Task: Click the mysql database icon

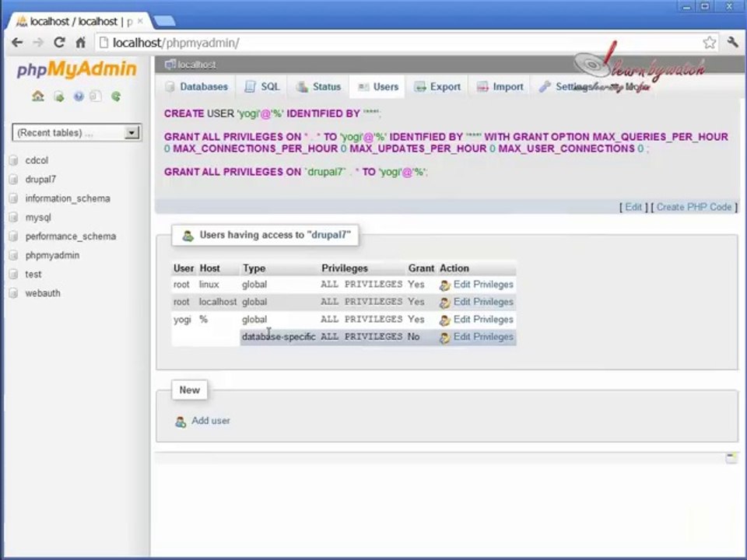Action: point(14,218)
